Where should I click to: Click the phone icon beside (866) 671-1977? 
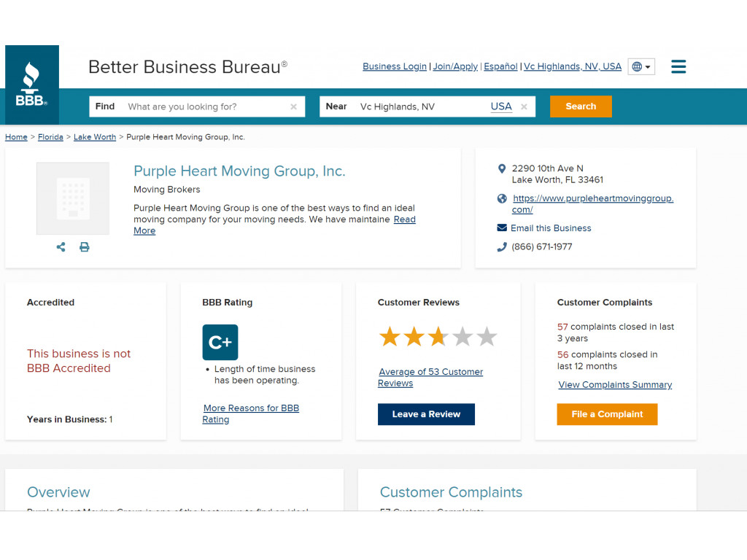point(502,247)
